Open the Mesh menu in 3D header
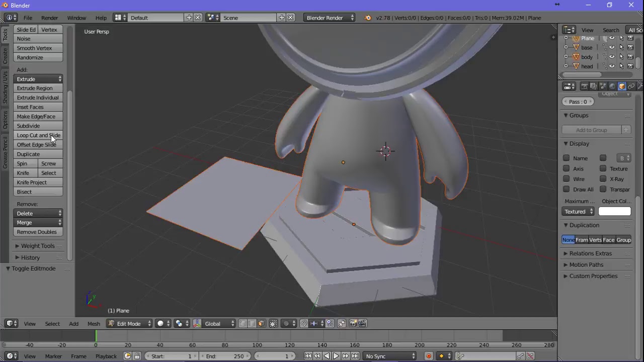This screenshot has width=644, height=362. (x=94, y=324)
